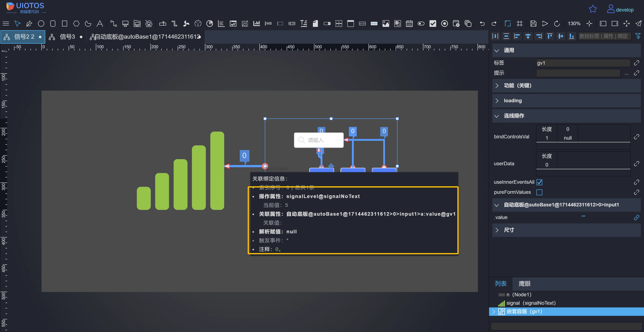Select the pen drawing tool
The image size is (644, 332).
(x=29, y=24)
